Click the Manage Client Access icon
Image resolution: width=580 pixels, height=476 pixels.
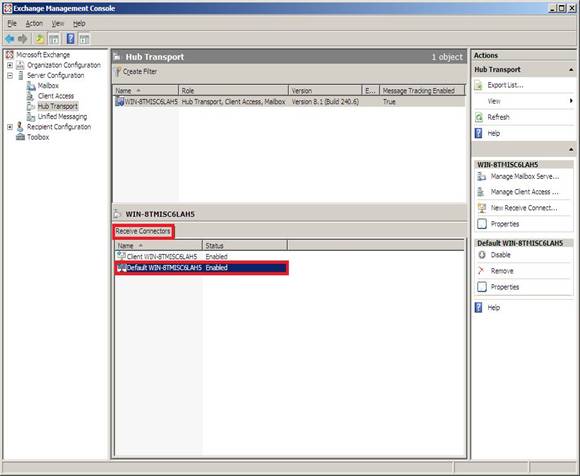tap(481, 192)
